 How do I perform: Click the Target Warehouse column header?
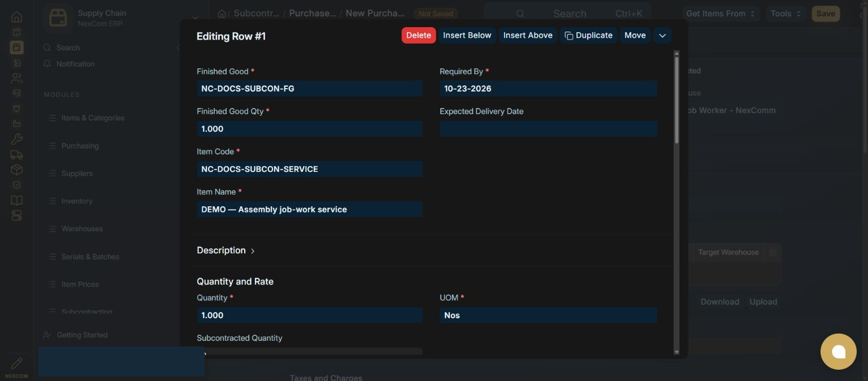pos(728,253)
